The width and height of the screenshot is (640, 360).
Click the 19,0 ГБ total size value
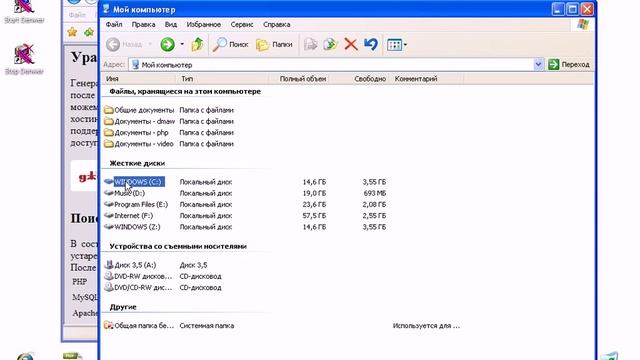tap(314, 193)
